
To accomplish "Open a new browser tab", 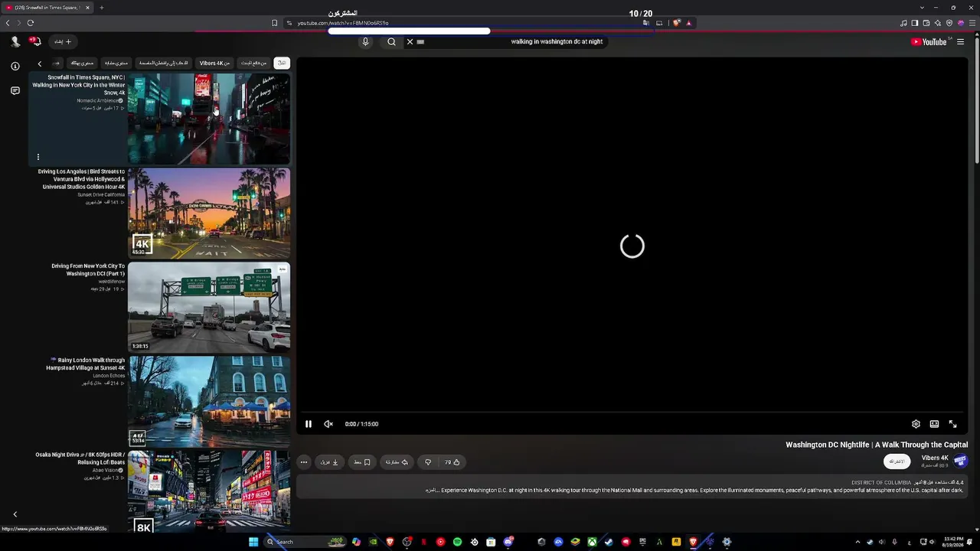I will click(x=101, y=8).
